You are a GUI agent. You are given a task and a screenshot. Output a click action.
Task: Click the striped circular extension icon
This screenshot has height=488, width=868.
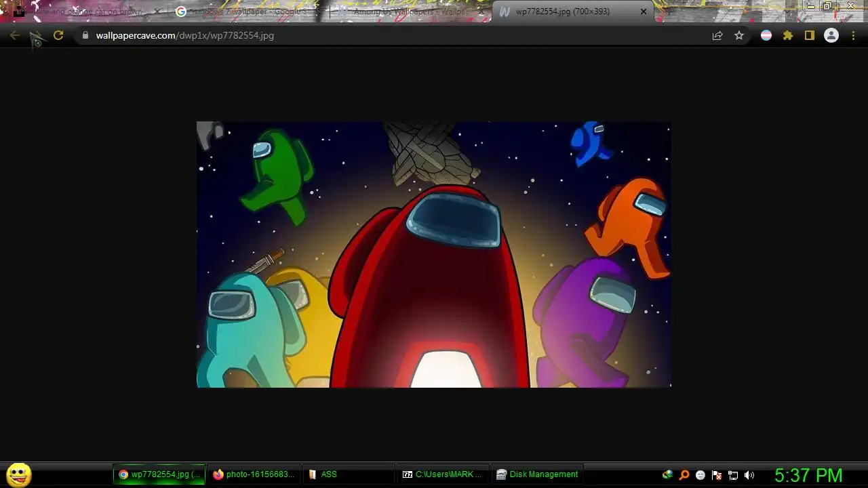point(766,35)
